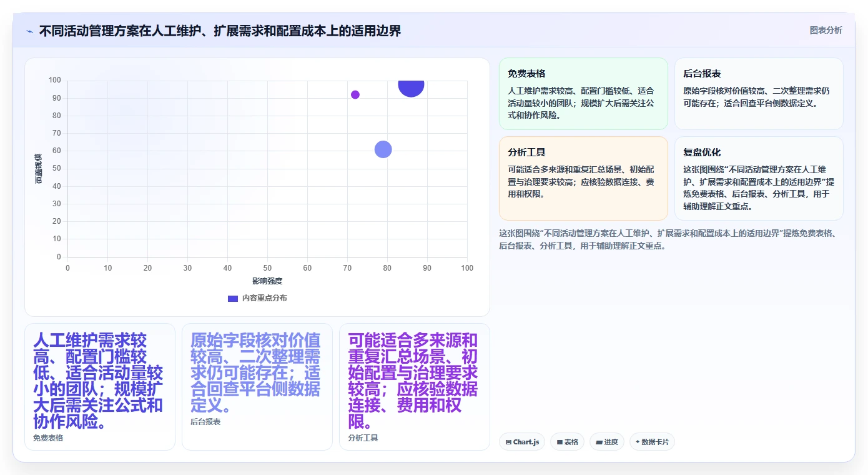This screenshot has height=475, width=868.
Task: Select the small purple bubble
Action: point(355,95)
